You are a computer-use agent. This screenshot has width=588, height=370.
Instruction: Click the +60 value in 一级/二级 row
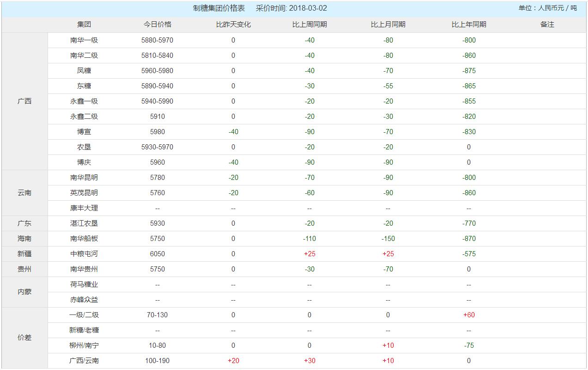click(x=469, y=315)
